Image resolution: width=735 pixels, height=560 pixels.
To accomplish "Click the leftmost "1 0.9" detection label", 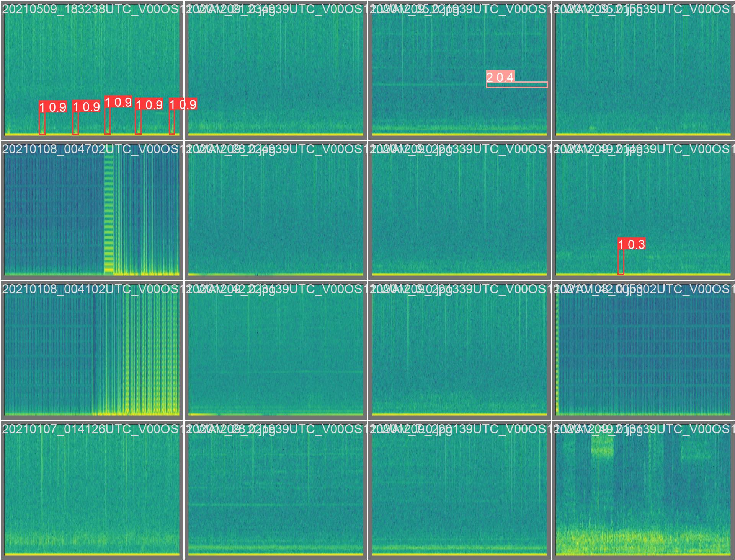I will [53, 107].
